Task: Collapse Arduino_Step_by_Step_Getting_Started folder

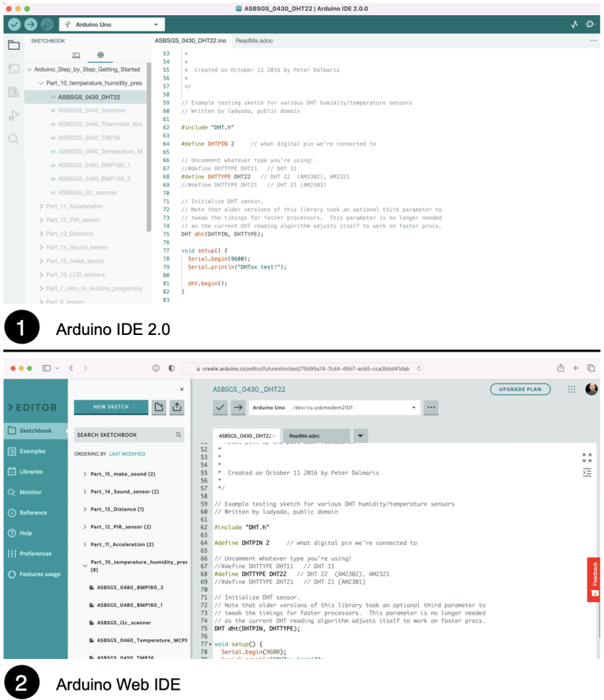Action: (x=29, y=70)
